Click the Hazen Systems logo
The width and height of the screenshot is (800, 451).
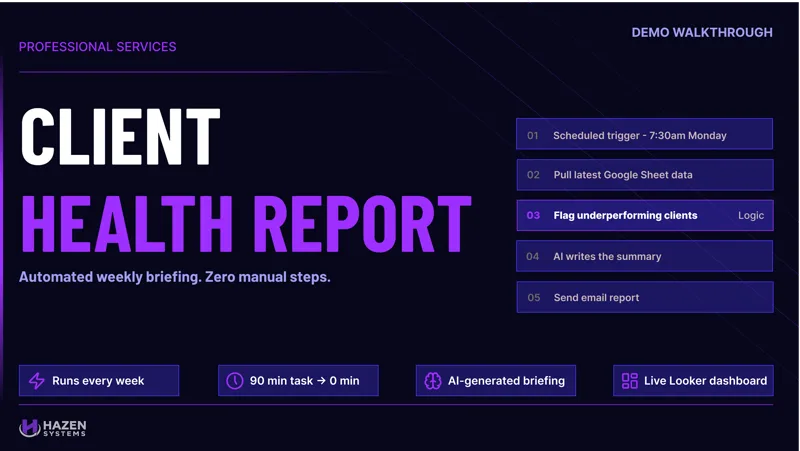53,428
